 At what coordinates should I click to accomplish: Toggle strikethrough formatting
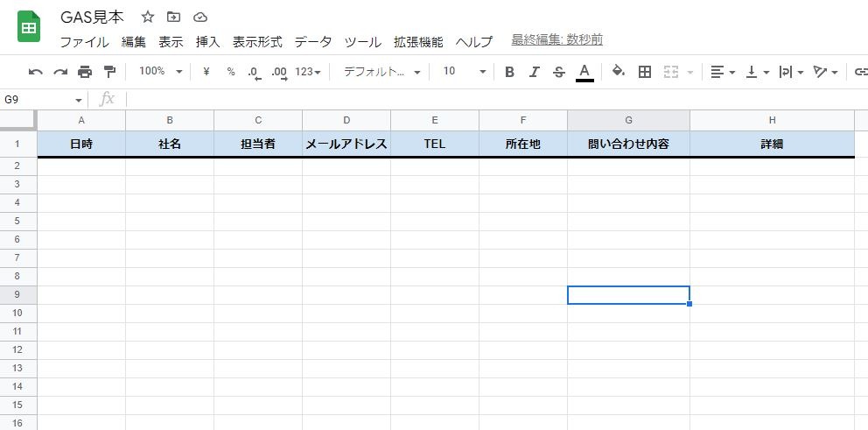pyautogui.click(x=559, y=72)
